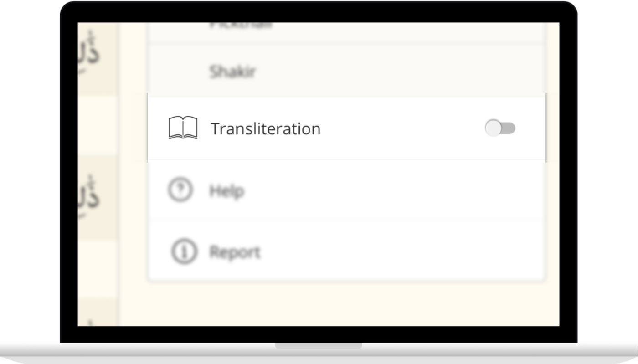Click the blank area right of Help
The height and width of the screenshot is (364, 638).
(392, 190)
